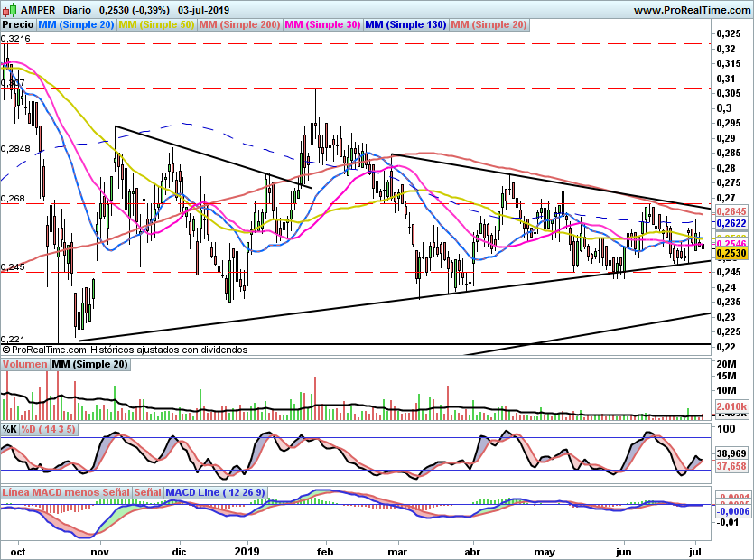Click the candlestick chart icon beside AMPER
Screen dimensions: 754x560
click(8, 9)
